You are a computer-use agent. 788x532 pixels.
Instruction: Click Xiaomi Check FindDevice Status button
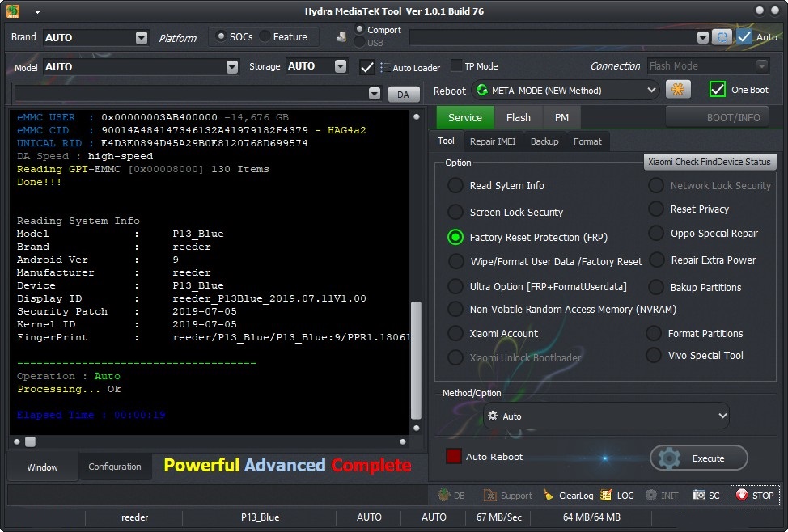(x=709, y=162)
